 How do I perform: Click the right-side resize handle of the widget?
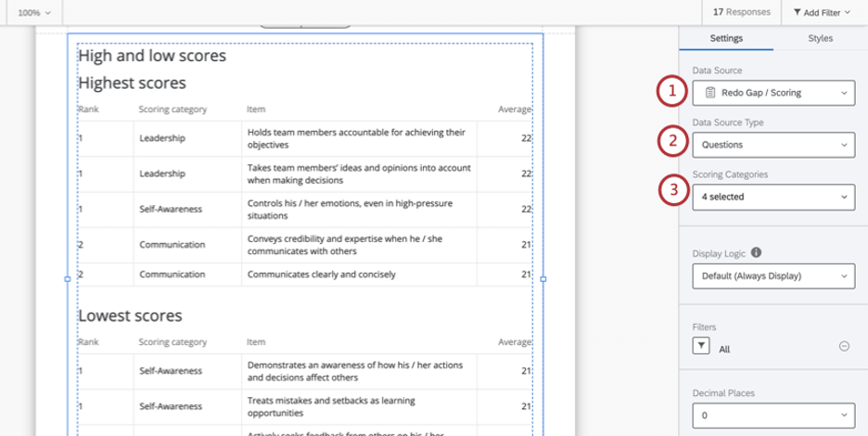point(542,278)
